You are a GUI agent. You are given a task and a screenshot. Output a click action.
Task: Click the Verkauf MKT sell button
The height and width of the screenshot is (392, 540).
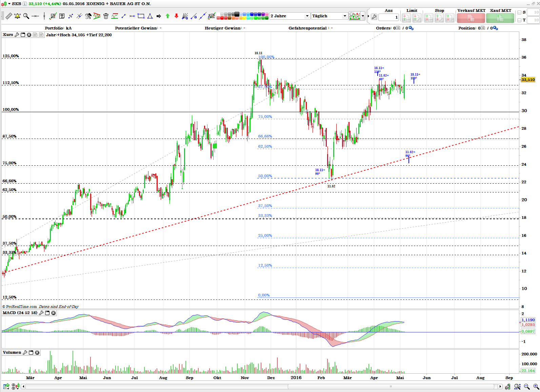click(471, 18)
